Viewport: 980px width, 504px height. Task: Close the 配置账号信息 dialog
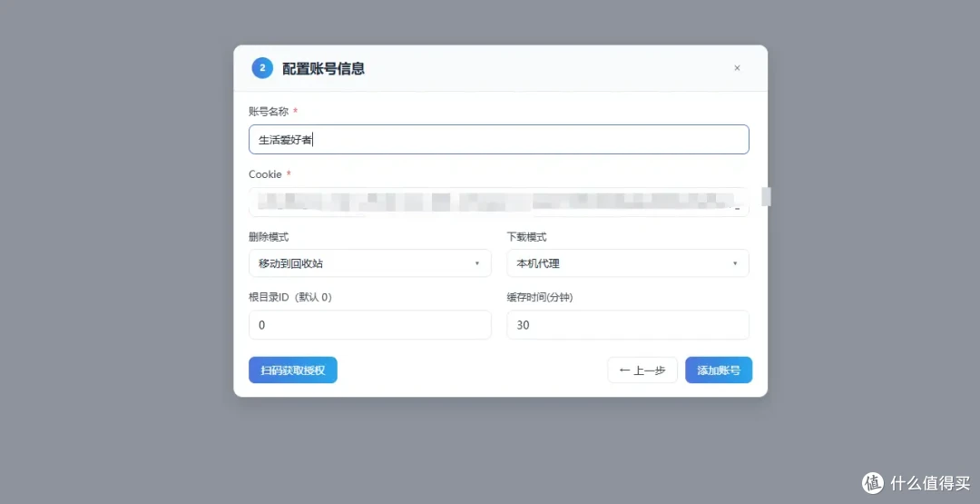click(737, 68)
